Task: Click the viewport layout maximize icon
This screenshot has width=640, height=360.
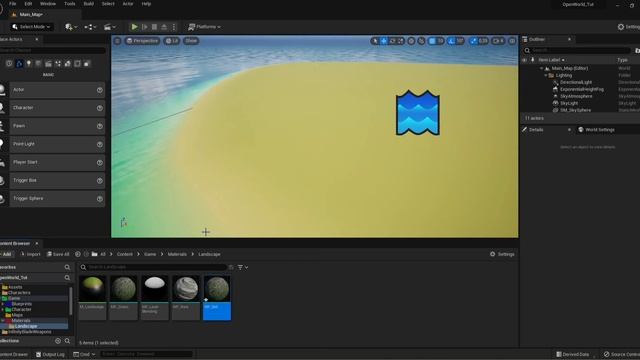Action: [512, 41]
